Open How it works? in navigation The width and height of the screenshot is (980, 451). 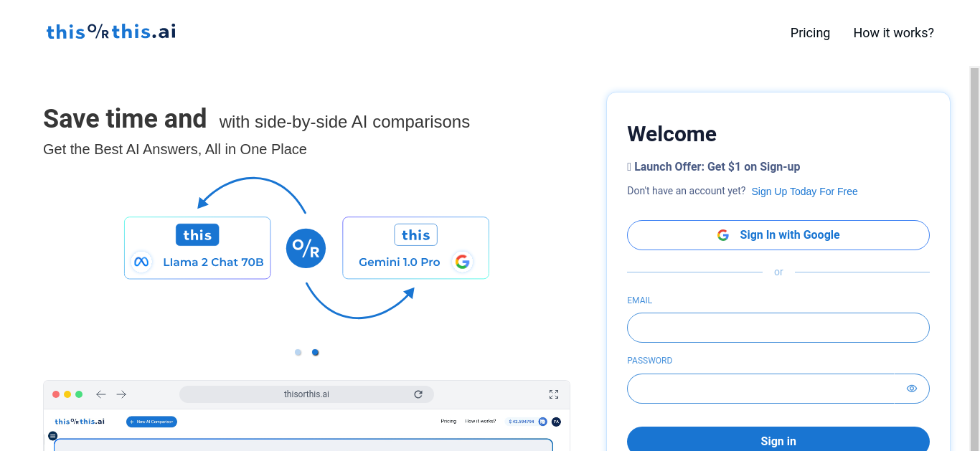(x=894, y=33)
